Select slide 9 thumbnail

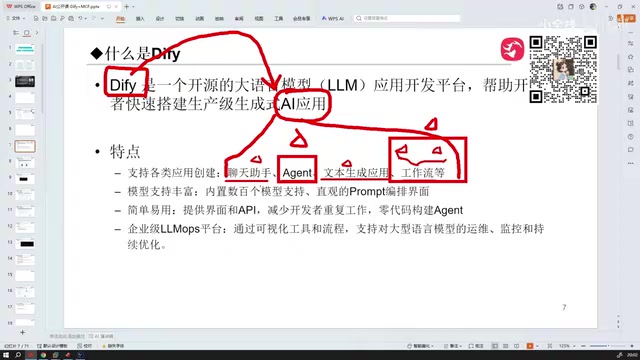point(25,178)
